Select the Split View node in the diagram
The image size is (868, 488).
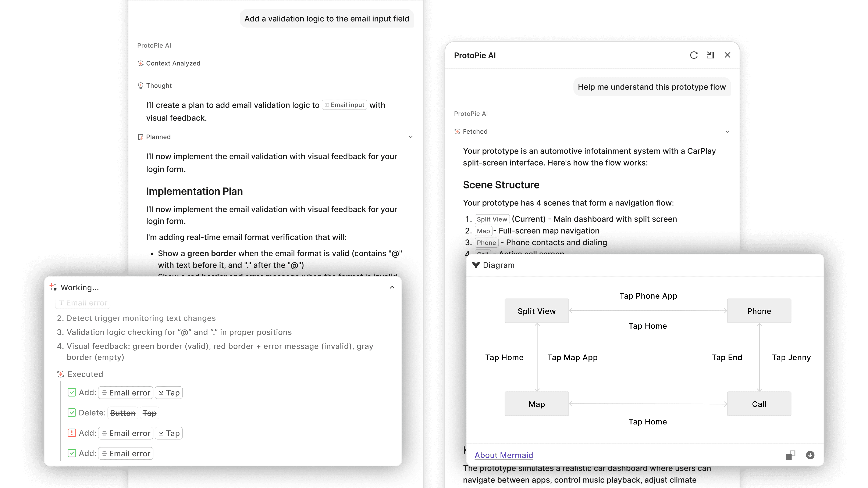(537, 311)
